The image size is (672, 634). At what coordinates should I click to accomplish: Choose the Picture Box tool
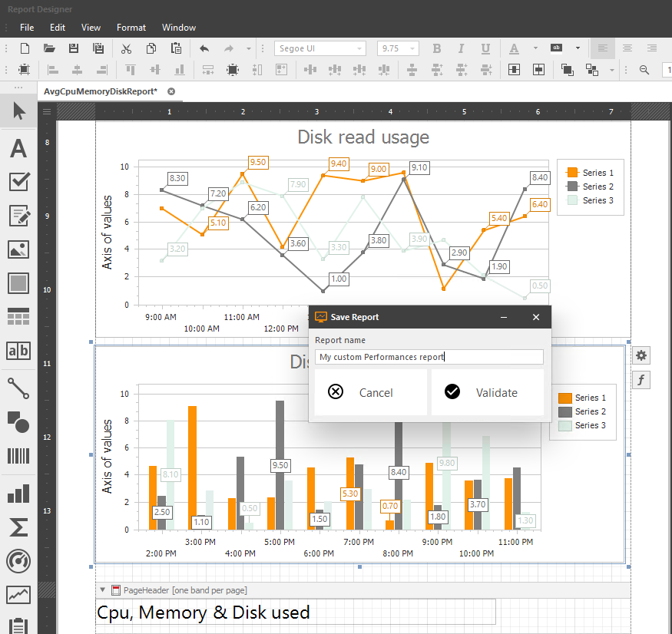pyautogui.click(x=17, y=249)
